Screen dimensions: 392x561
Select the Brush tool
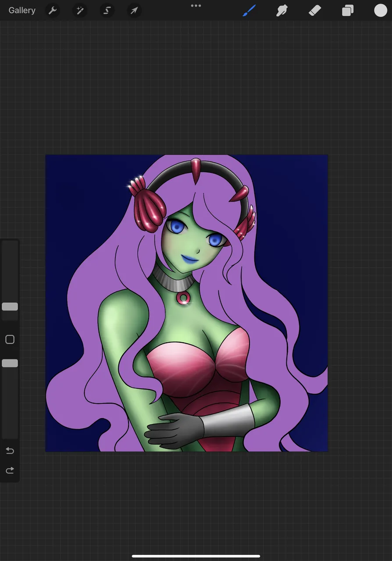249,11
